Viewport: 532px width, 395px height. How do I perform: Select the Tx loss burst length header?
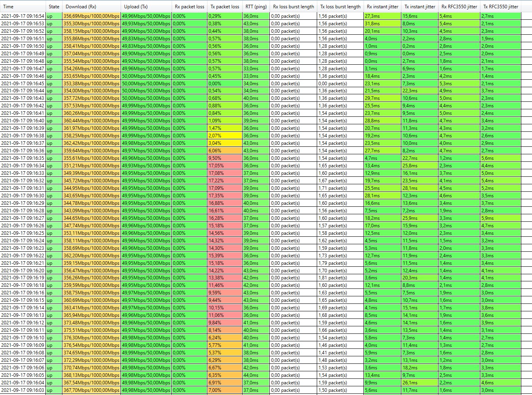pyautogui.click(x=340, y=7)
